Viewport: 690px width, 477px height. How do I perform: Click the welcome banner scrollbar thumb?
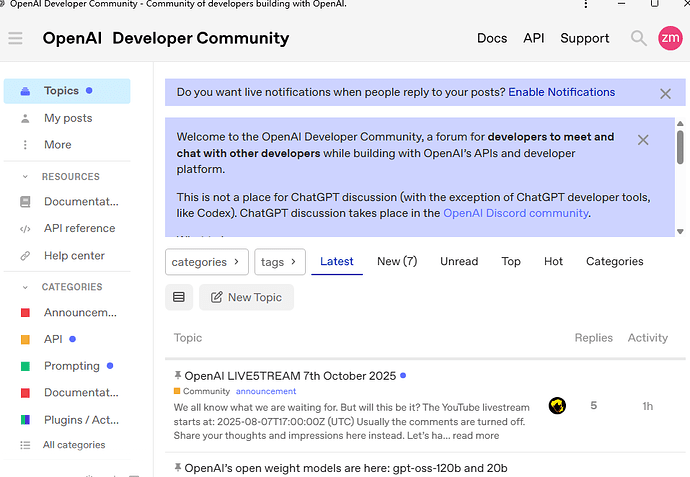[x=680, y=147]
